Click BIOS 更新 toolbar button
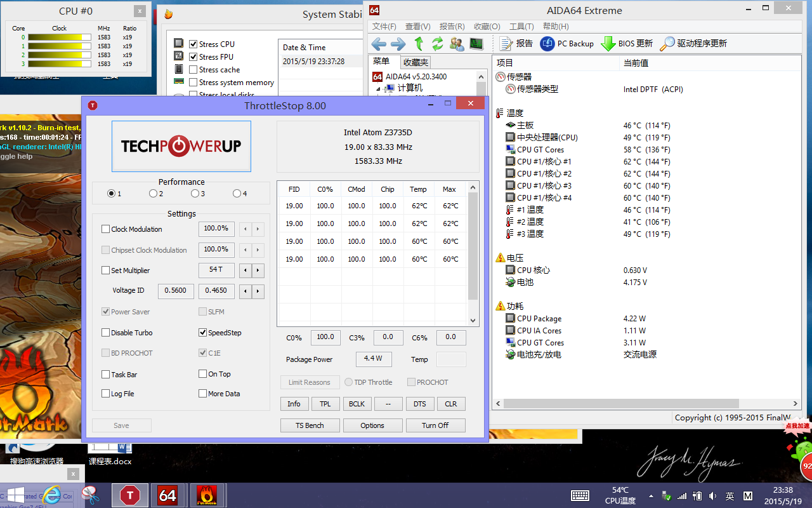Image resolution: width=812 pixels, height=508 pixels. tap(627, 44)
